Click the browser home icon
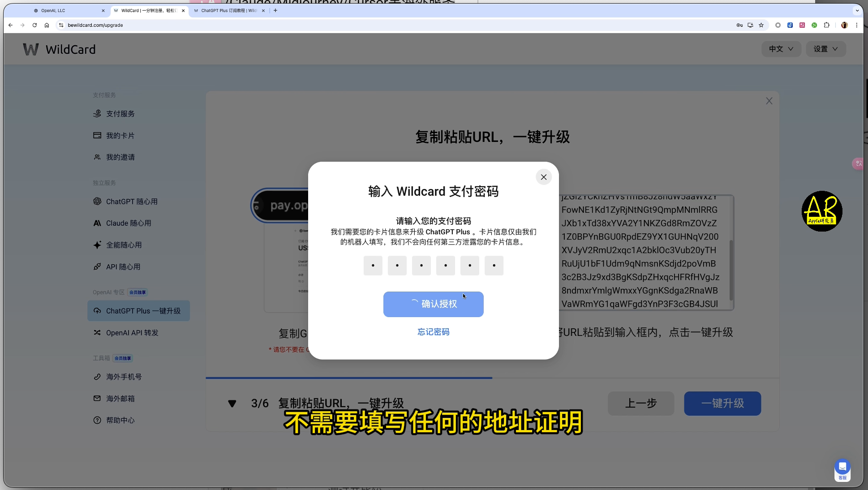Viewport: 868px width, 490px height. (47, 25)
